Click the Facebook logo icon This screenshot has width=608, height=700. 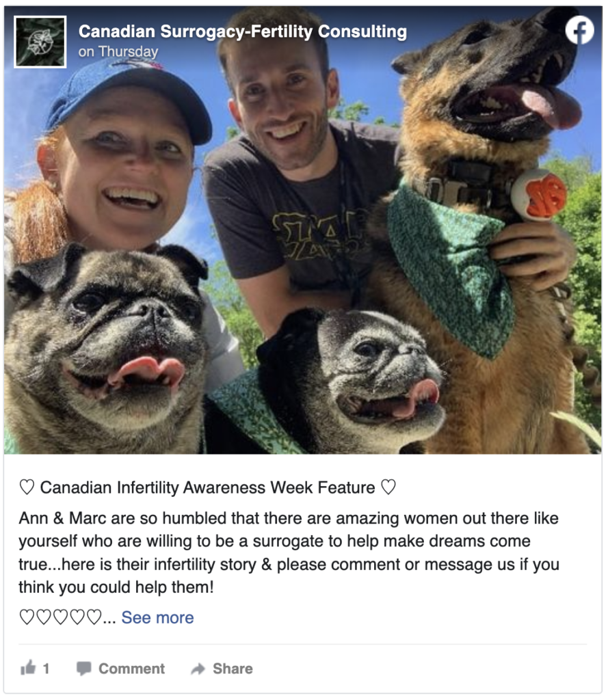click(x=579, y=30)
